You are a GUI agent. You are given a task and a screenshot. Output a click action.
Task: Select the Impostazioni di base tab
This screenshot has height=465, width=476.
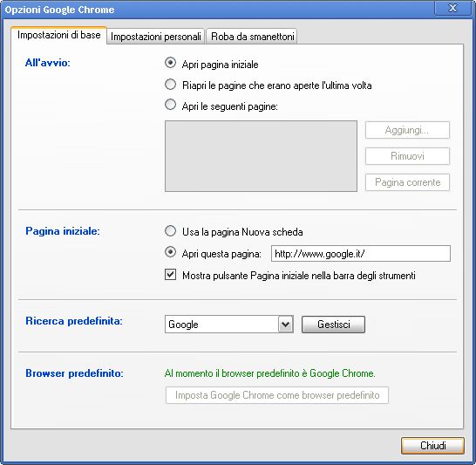(x=59, y=35)
